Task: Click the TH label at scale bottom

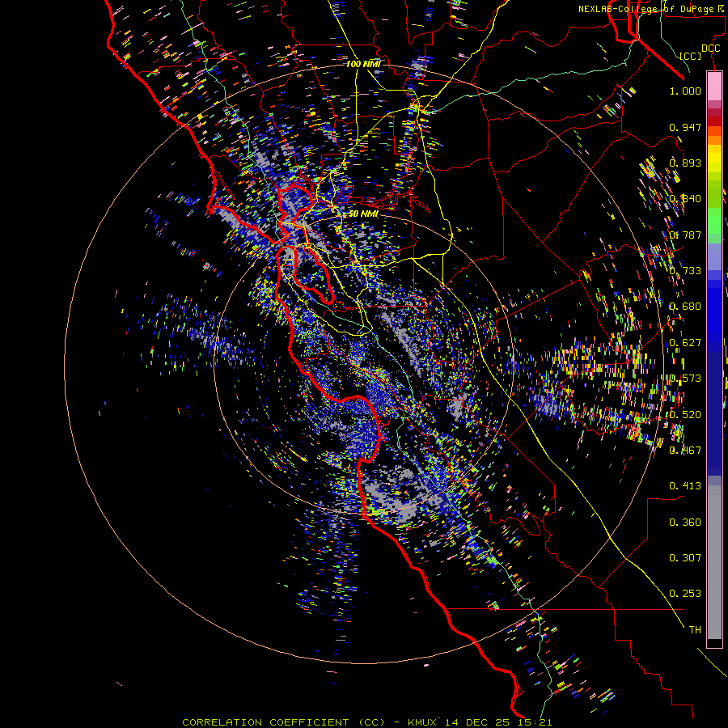Action: [695, 629]
